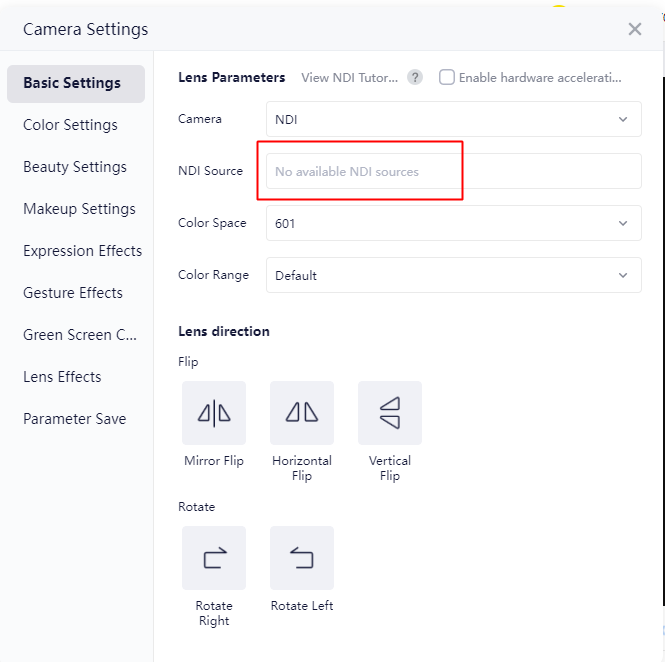The height and width of the screenshot is (662, 665).
Task: Click the NDI Source field
Action: (x=453, y=171)
